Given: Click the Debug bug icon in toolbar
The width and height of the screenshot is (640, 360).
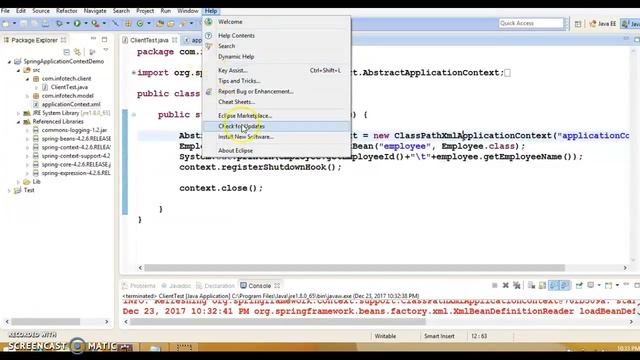Looking at the screenshot, I should pyautogui.click(x=59, y=24).
